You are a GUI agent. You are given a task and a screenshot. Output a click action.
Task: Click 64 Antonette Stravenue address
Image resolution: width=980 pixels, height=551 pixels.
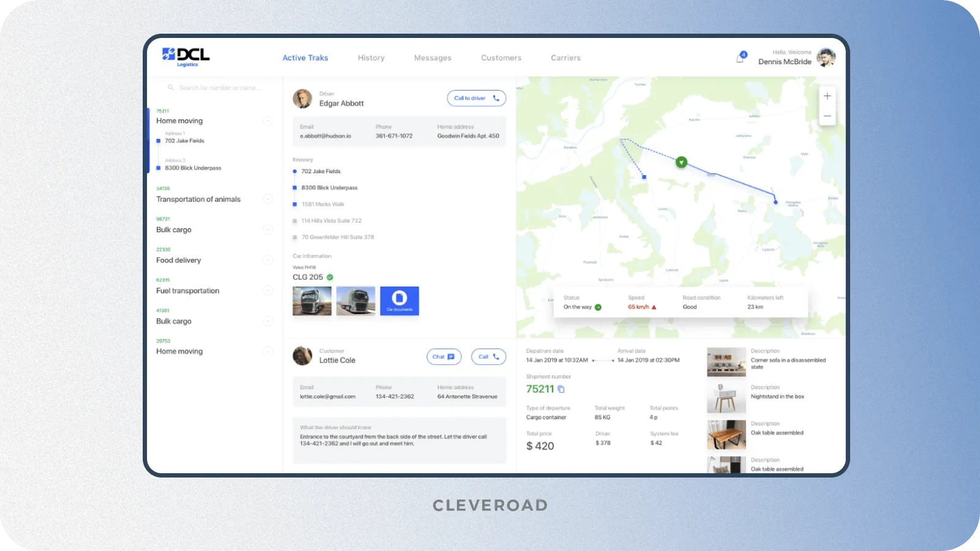467,397
